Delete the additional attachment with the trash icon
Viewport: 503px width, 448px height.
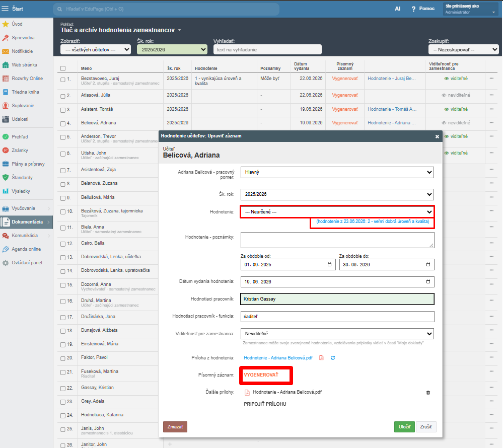click(428, 393)
